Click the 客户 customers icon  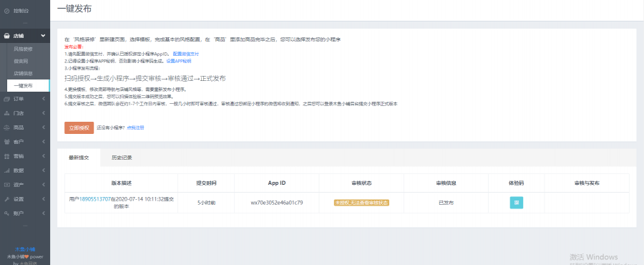point(6,142)
